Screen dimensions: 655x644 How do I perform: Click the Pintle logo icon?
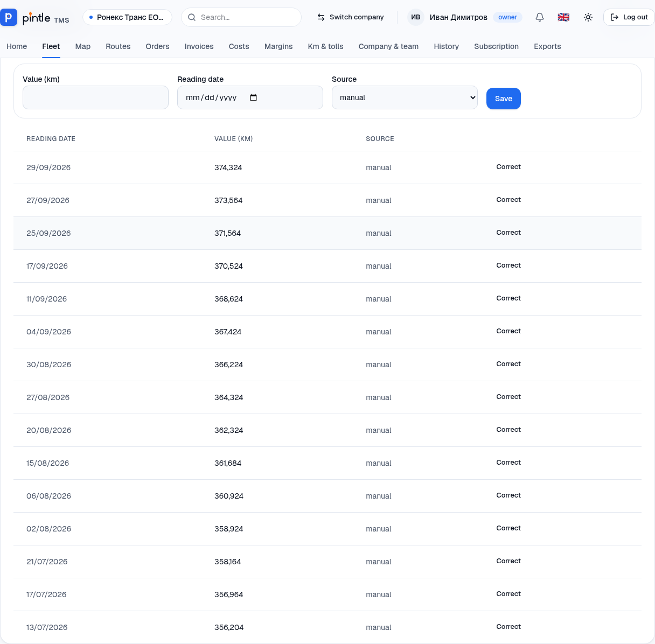click(x=9, y=17)
